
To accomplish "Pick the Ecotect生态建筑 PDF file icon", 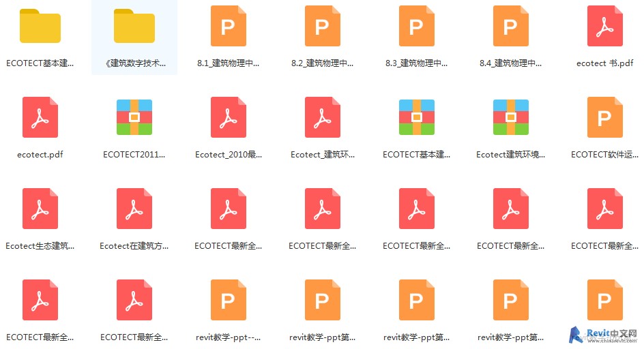I will 40,209.
